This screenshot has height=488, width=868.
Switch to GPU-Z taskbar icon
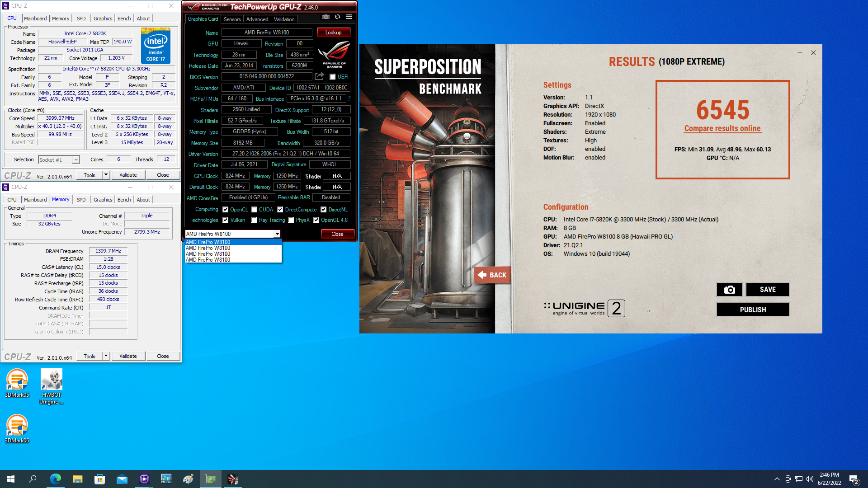coord(210,479)
